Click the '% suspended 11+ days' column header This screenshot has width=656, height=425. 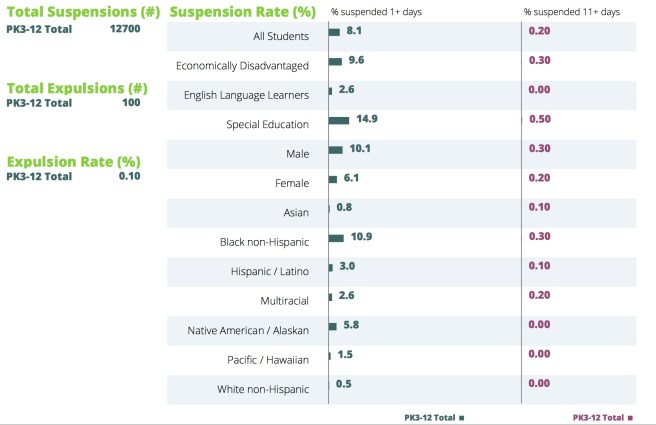click(x=571, y=11)
